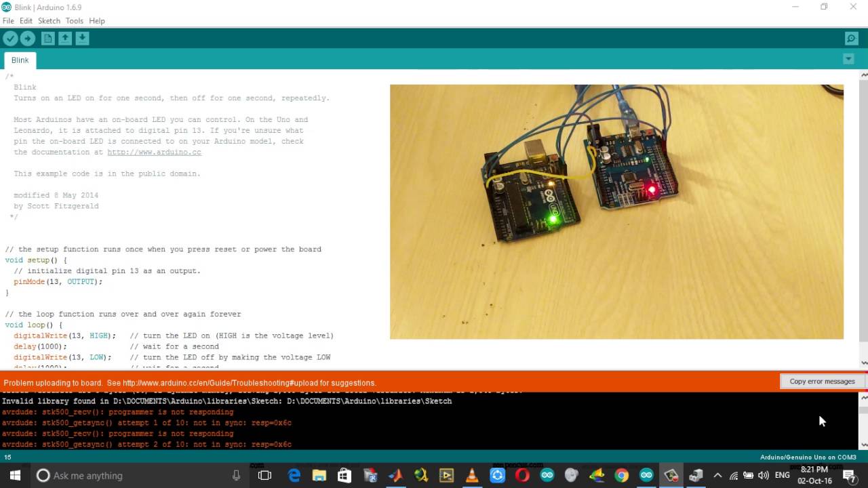Click the 'by Scott Fitzgerald' comment line
The image size is (868, 488).
[x=56, y=206]
